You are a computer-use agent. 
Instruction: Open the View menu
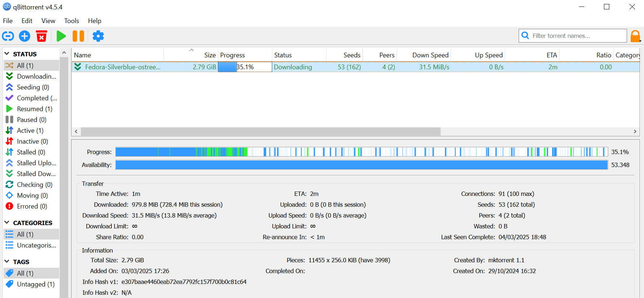[48, 21]
